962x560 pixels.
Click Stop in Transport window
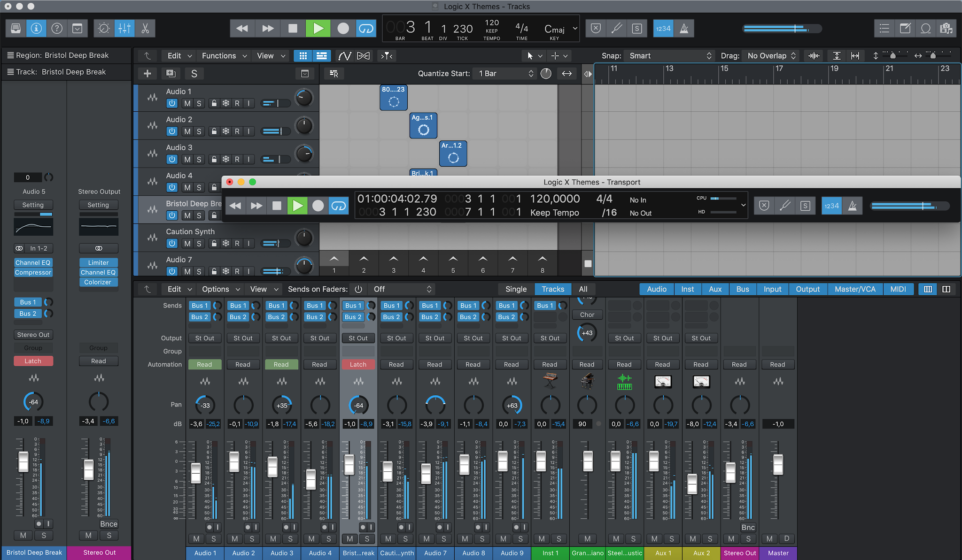(x=277, y=206)
